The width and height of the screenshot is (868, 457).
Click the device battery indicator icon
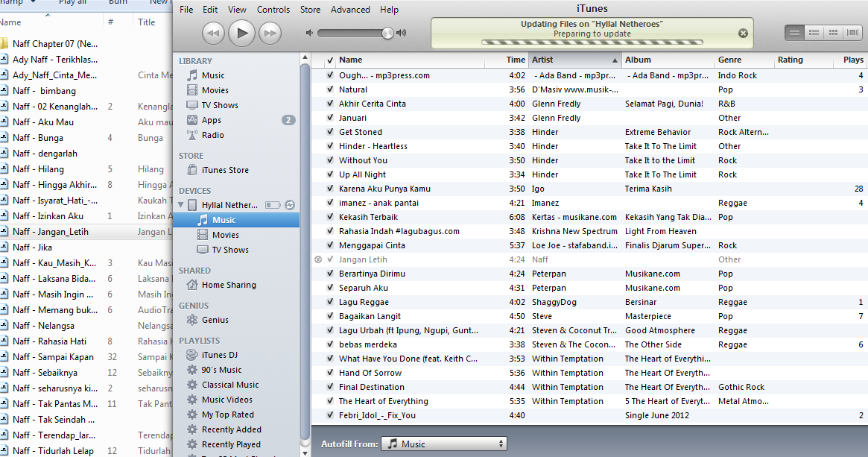(273, 205)
